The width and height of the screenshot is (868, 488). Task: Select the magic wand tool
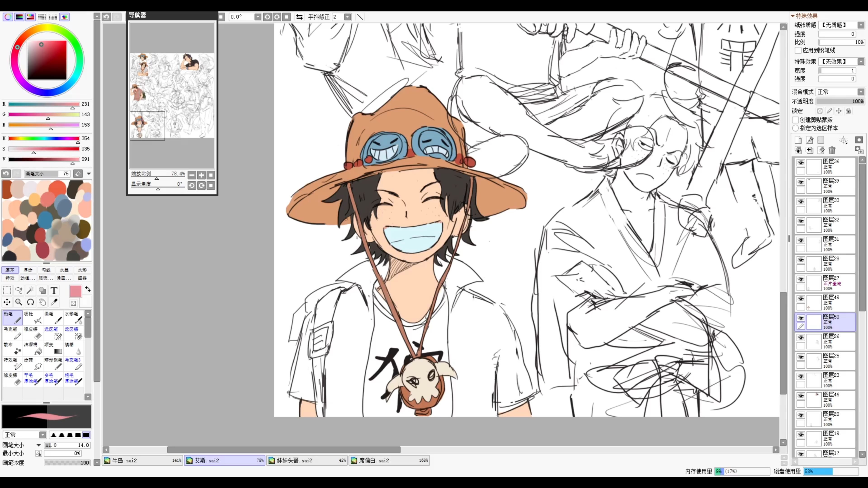pos(30,290)
